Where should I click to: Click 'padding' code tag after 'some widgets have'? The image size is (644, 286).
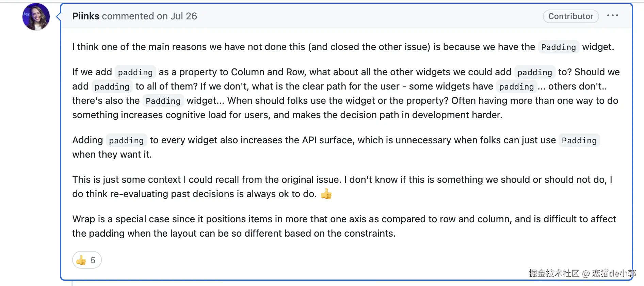pyautogui.click(x=516, y=86)
